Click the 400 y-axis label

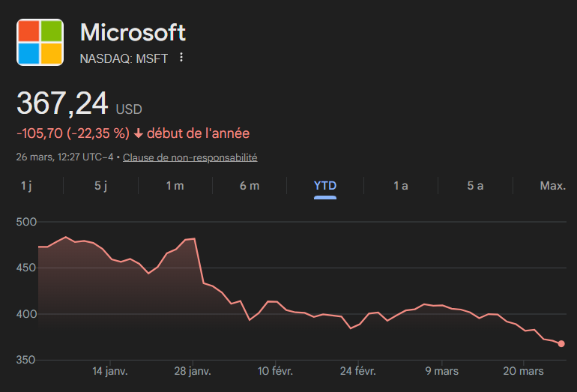(26, 314)
